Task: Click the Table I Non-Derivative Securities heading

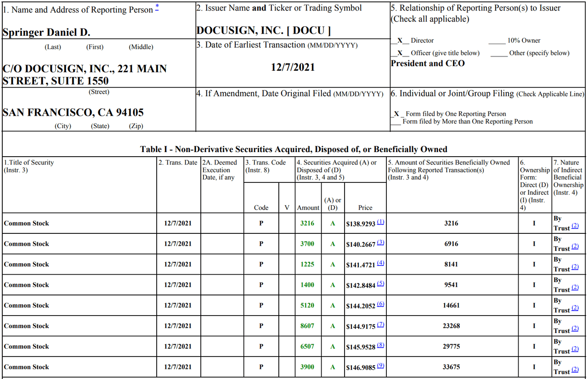Action: click(x=294, y=149)
